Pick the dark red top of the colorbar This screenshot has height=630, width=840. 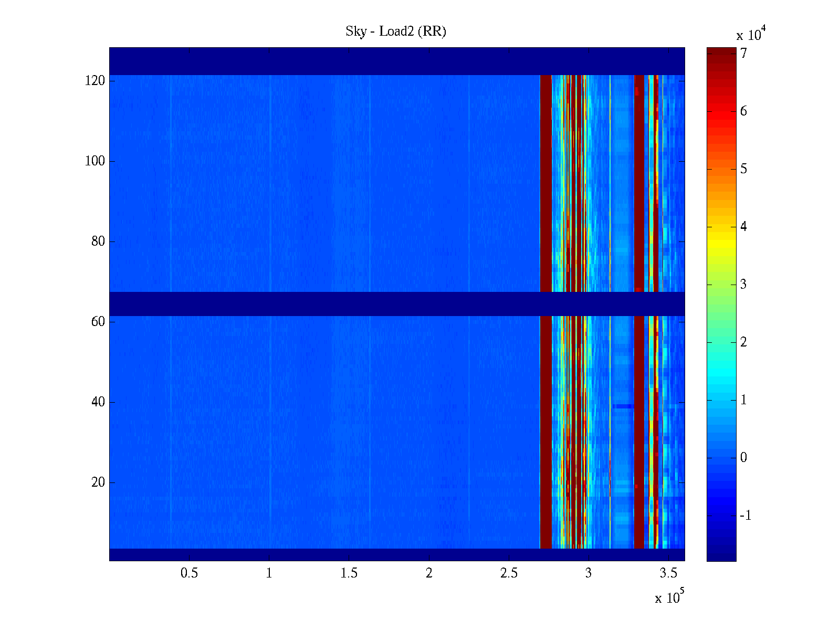(x=721, y=52)
